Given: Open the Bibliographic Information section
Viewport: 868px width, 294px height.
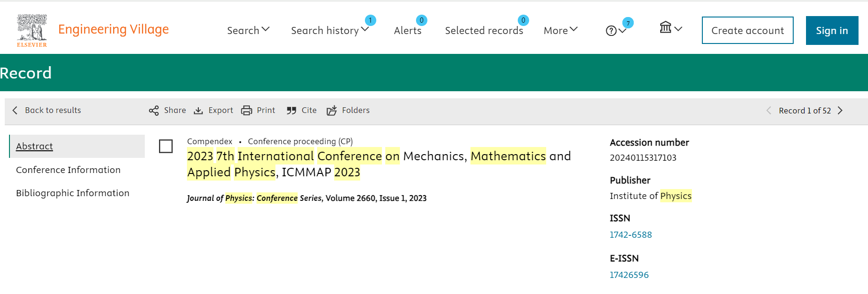Looking at the screenshot, I should click(x=72, y=193).
